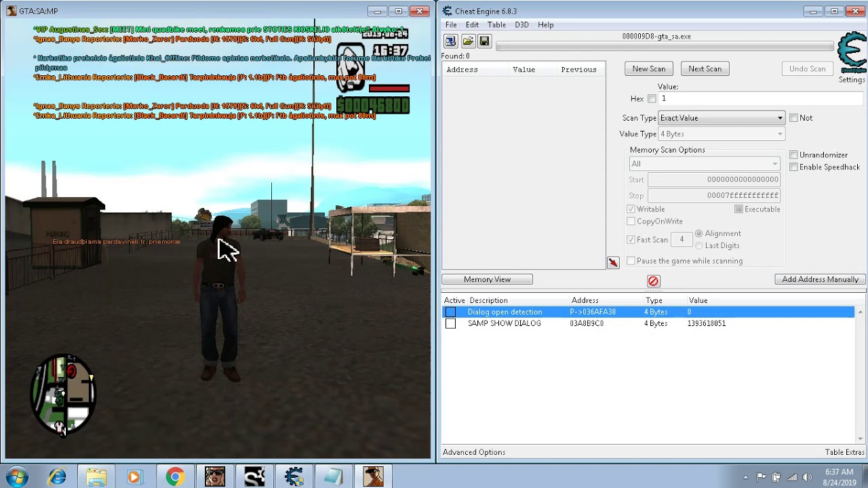Click the red arrow add-to-address-list icon
Screen dimensions: 868x488
[x=613, y=263]
